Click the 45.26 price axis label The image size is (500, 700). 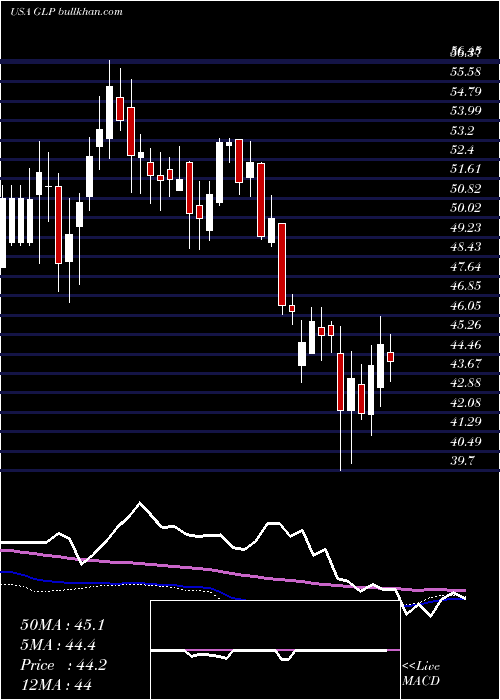click(x=466, y=325)
